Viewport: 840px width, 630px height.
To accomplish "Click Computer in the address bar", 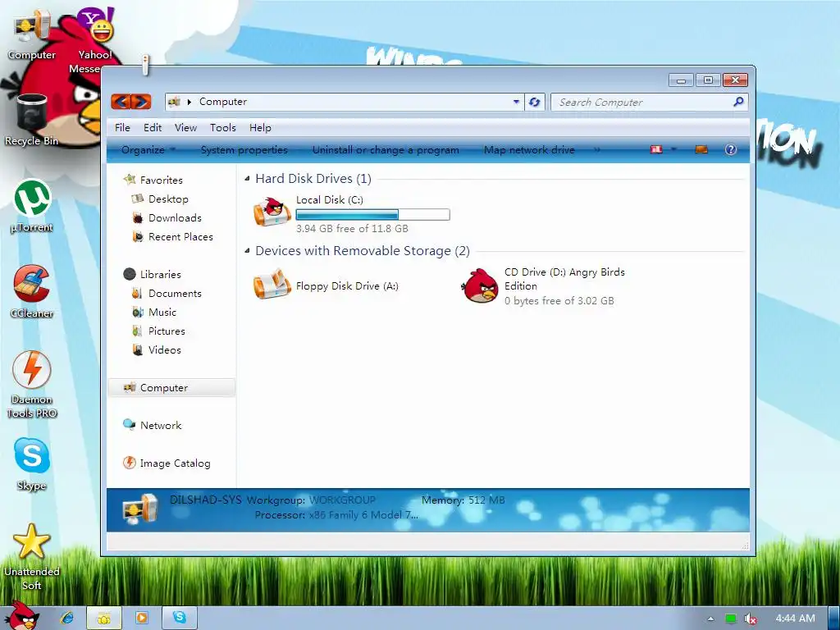I will [223, 102].
